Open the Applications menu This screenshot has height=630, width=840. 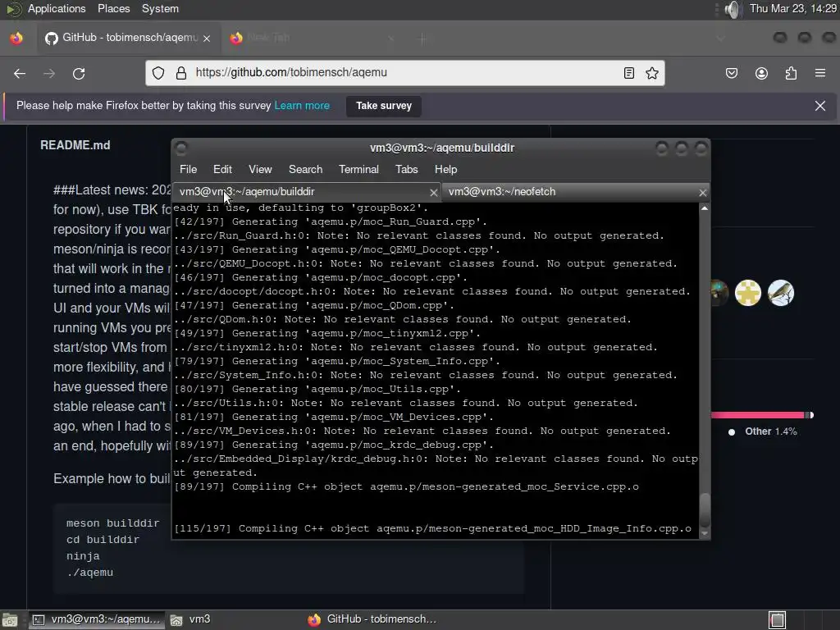(x=57, y=8)
